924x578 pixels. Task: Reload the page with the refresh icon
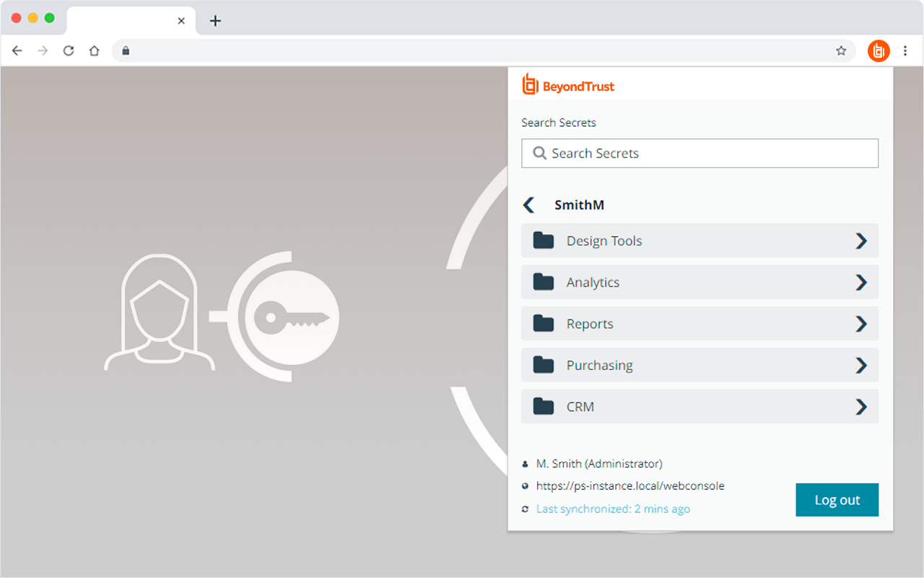(69, 51)
